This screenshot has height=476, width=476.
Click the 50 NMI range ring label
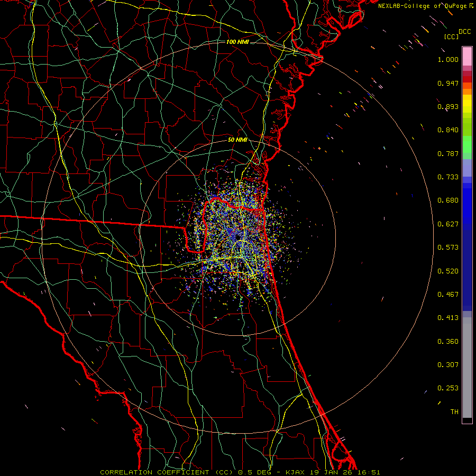(237, 140)
